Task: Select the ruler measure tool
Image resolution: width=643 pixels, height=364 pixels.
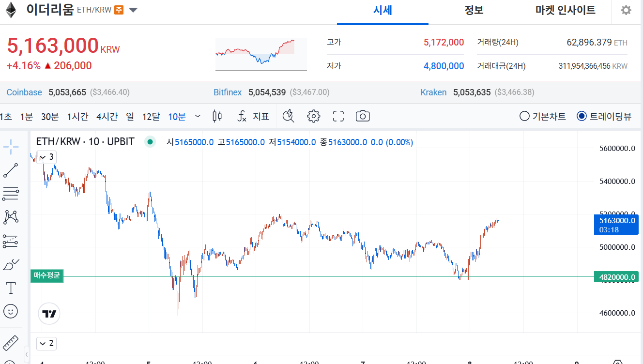Action: tap(11, 343)
